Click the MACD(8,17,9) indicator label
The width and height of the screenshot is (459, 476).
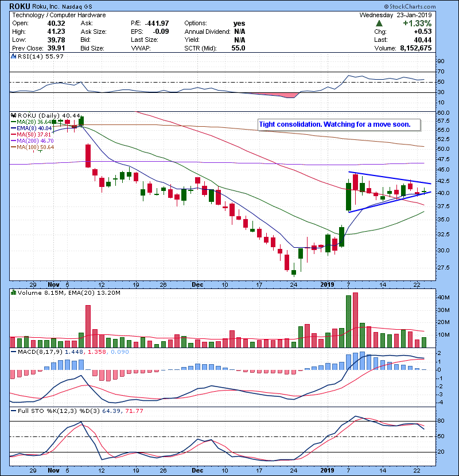point(40,352)
